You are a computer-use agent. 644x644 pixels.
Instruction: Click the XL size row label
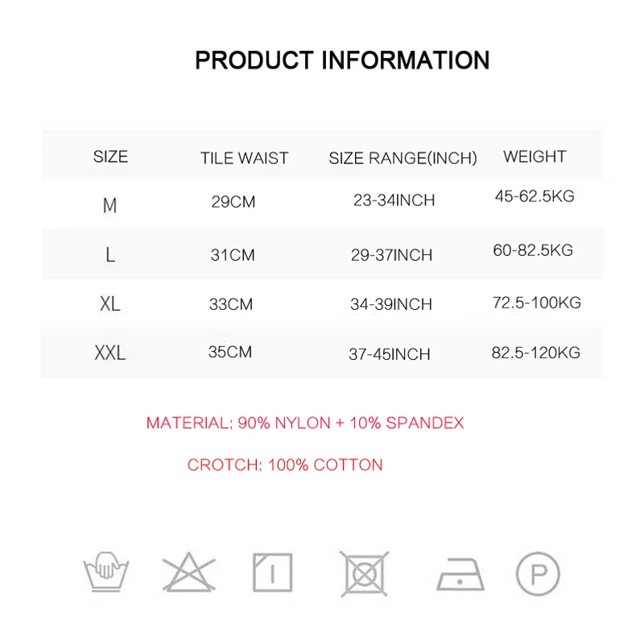[x=110, y=304]
